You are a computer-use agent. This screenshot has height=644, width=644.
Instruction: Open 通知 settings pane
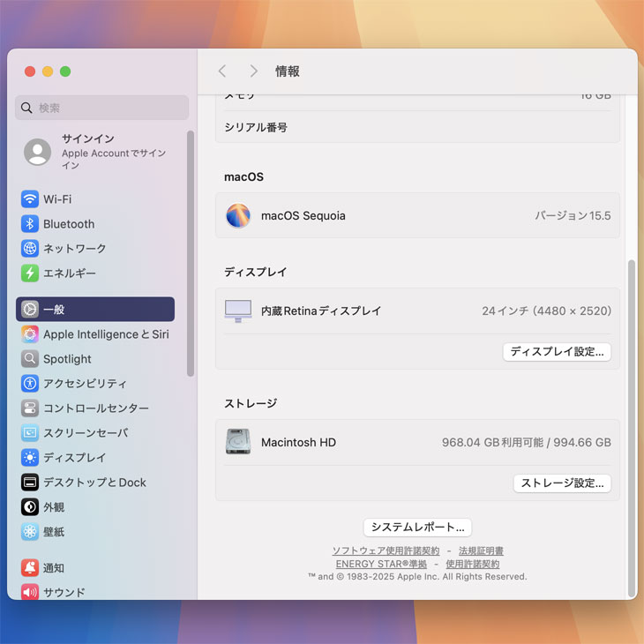(54, 568)
